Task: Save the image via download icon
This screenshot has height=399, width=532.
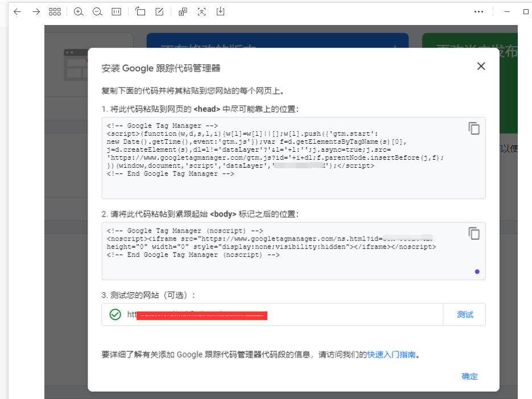Action: 221,11
